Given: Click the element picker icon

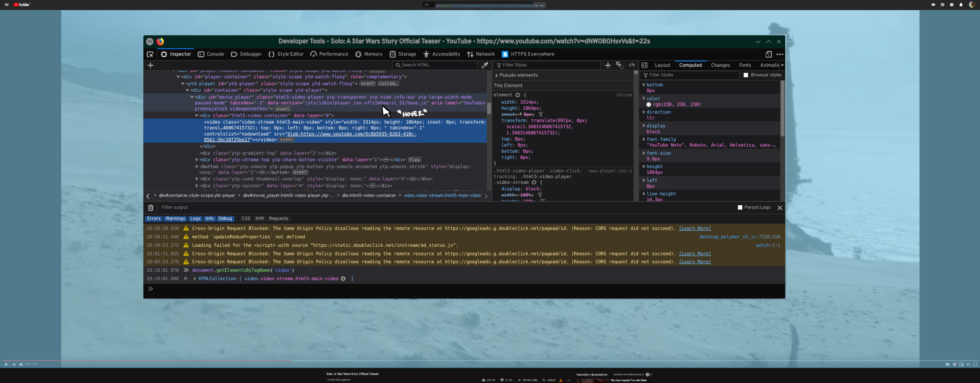Looking at the screenshot, I should click(x=150, y=54).
